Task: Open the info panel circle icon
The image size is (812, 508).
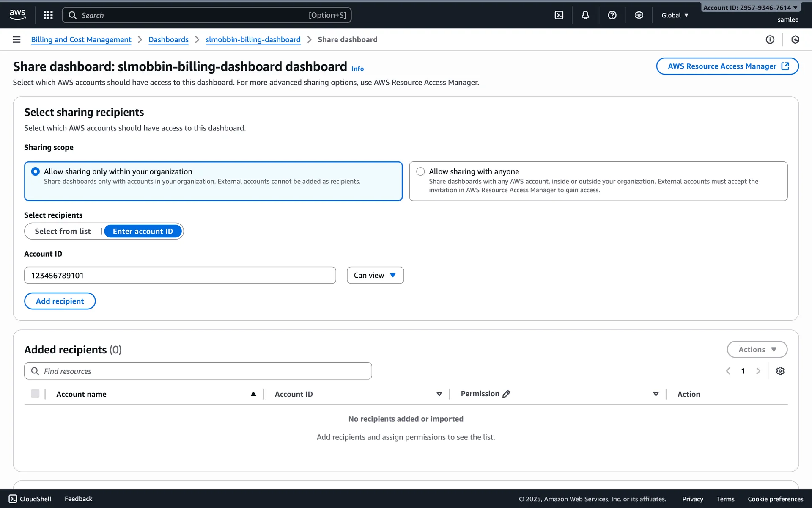Action: (x=770, y=39)
